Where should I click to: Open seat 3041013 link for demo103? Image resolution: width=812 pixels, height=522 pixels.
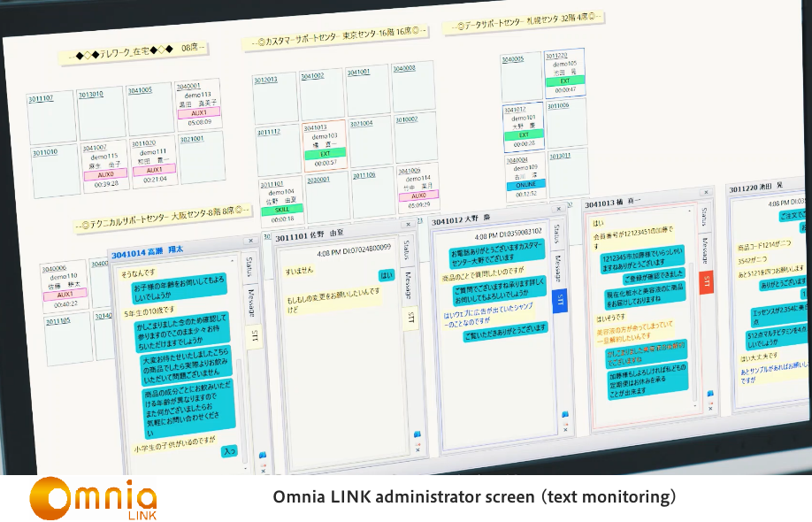click(316, 127)
